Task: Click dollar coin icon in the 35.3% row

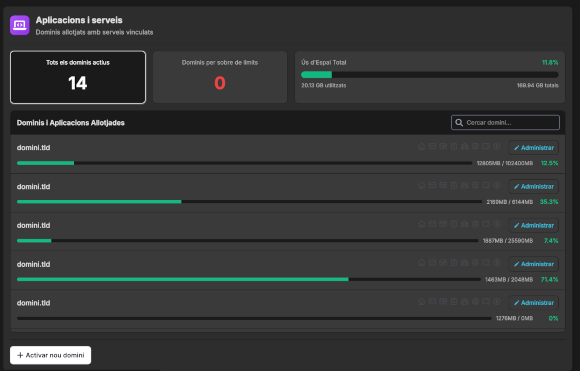Action: pos(497,185)
